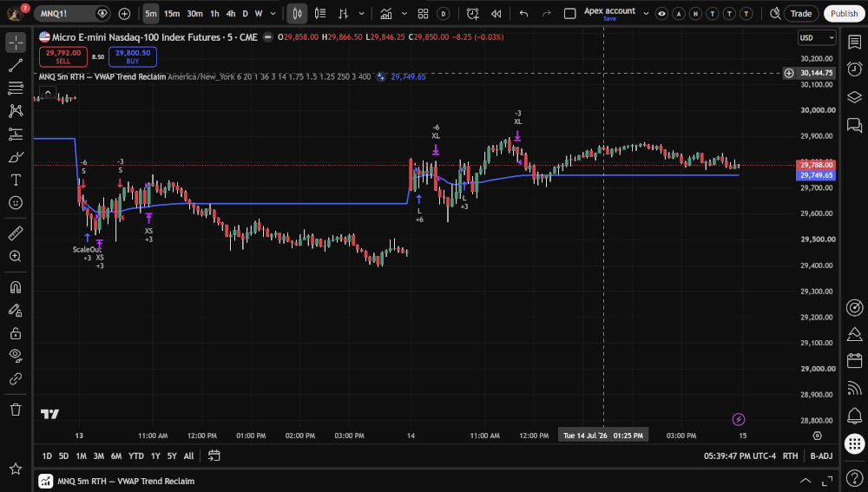Click the purple lightning event marker
This screenshot has height=492, width=868.
tap(738, 419)
